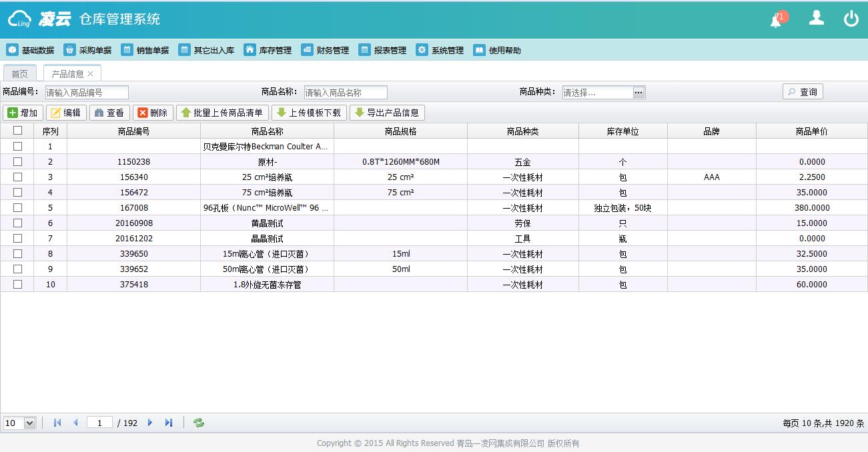868x452 pixels.
Task: Open the 商品种类 dropdown selector
Action: (x=638, y=93)
